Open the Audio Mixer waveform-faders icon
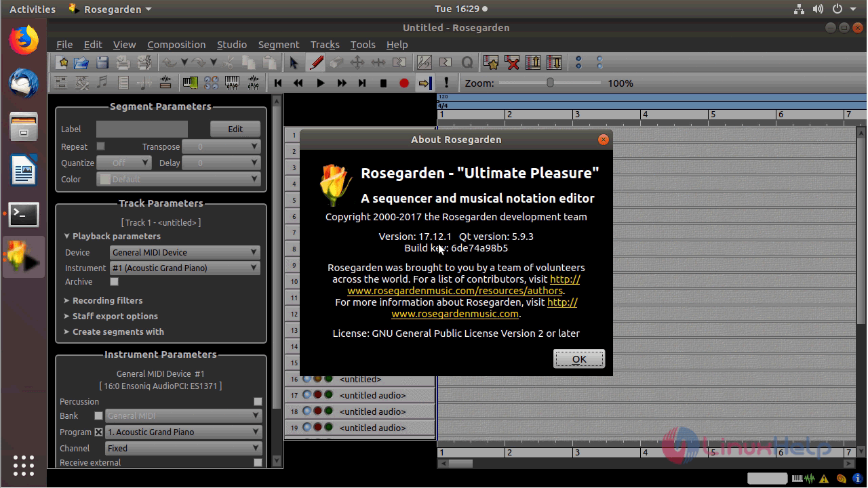The height and width of the screenshot is (488, 868). point(254,83)
